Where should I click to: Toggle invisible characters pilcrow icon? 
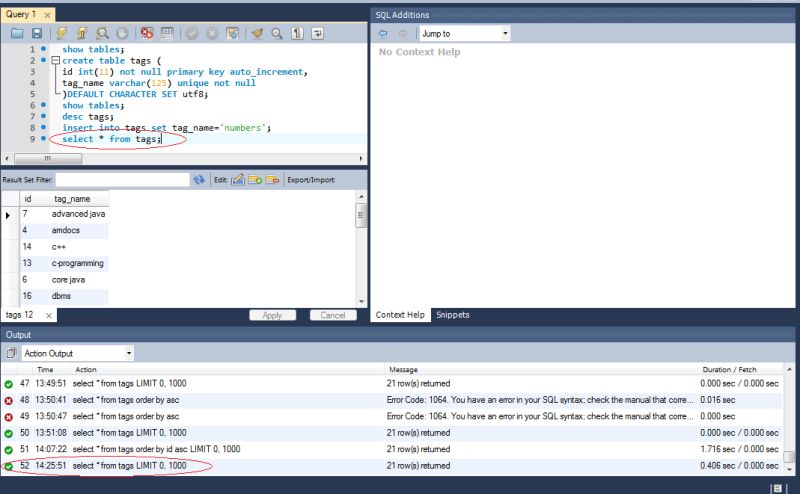297,34
